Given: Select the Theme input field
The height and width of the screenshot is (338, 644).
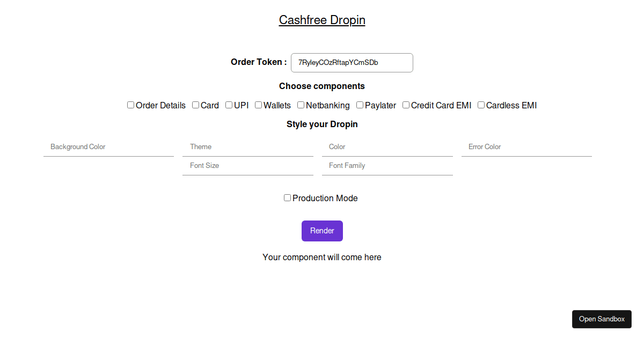Looking at the screenshot, I should point(248,146).
